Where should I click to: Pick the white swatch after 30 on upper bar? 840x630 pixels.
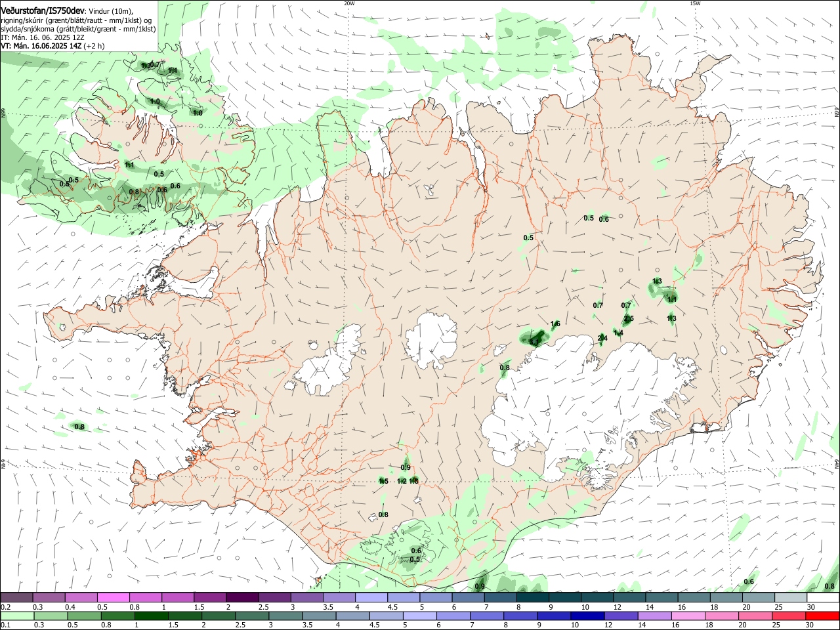pos(823,597)
